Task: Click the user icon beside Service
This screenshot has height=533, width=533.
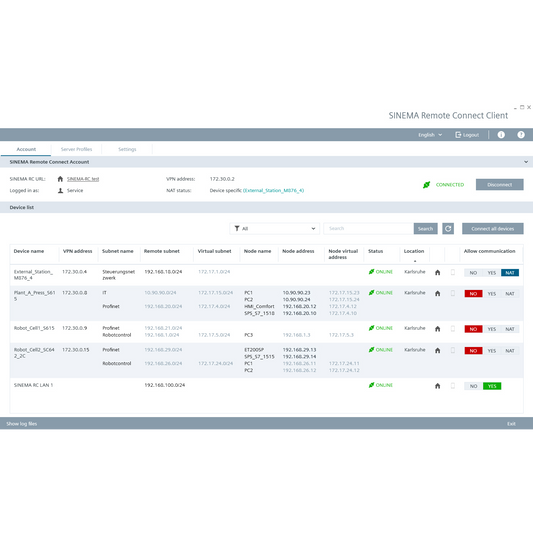Action: 60,190
